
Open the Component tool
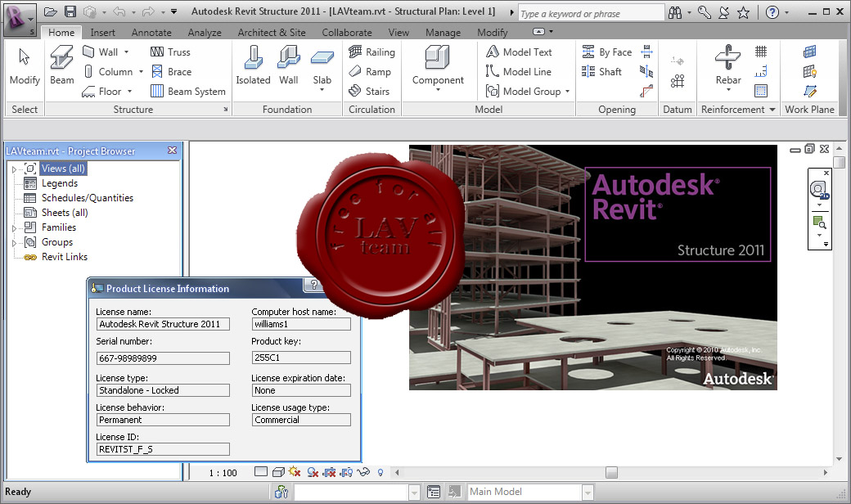[438, 68]
